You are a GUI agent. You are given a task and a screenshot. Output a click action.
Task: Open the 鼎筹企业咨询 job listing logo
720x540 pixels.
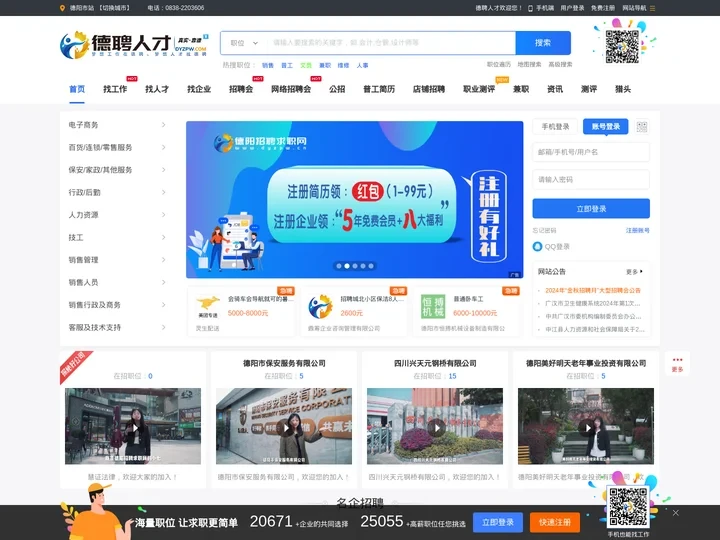coord(320,307)
